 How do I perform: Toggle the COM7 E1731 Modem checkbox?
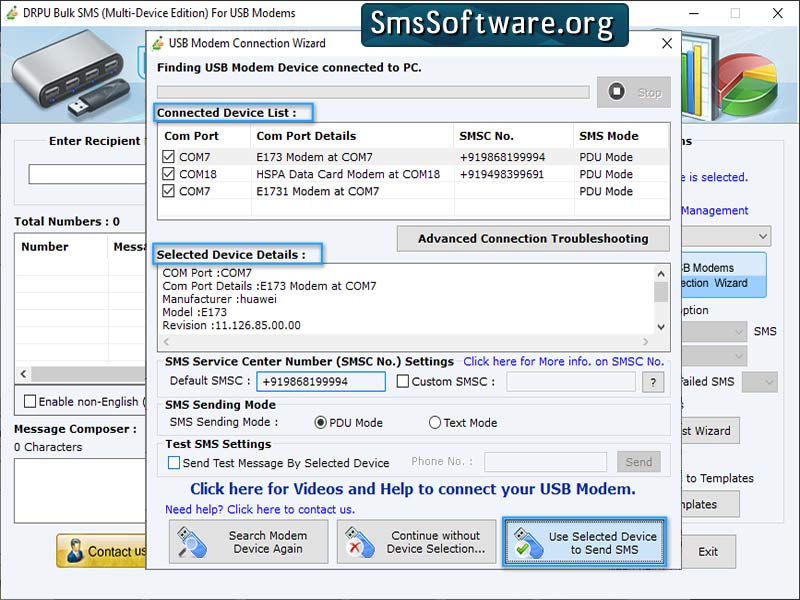pos(168,191)
